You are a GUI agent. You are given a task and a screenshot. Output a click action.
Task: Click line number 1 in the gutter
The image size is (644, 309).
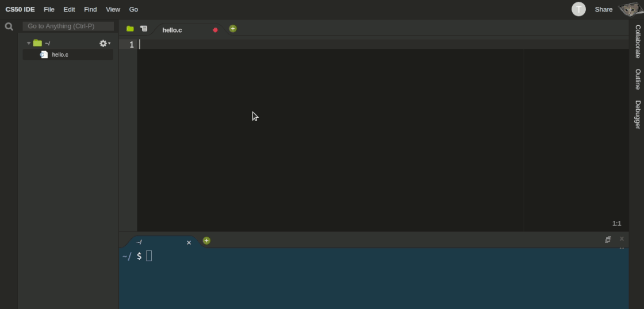(x=132, y=44)
